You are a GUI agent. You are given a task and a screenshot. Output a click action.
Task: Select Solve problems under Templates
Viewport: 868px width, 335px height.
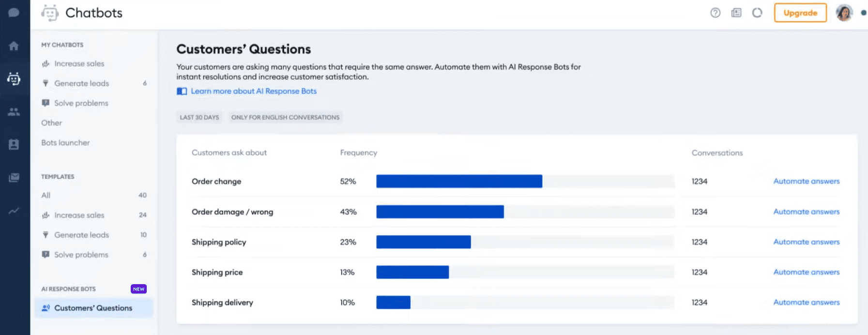click(81, 255)
